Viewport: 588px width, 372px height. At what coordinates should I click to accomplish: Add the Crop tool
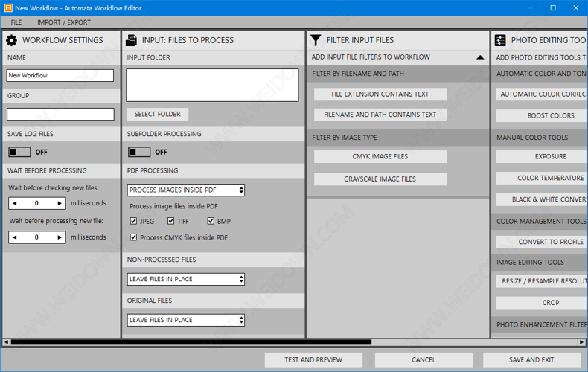[x=542, y=303]
